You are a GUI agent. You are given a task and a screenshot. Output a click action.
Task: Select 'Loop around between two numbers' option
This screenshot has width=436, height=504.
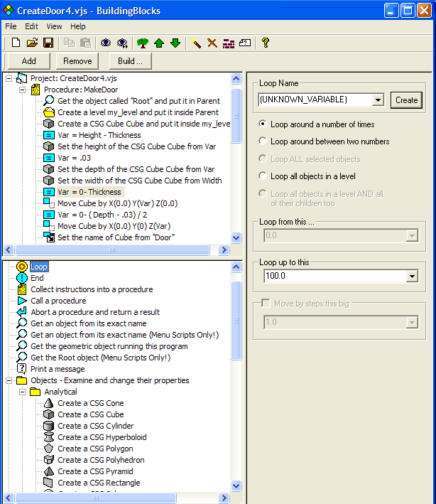tap(263, 141)
